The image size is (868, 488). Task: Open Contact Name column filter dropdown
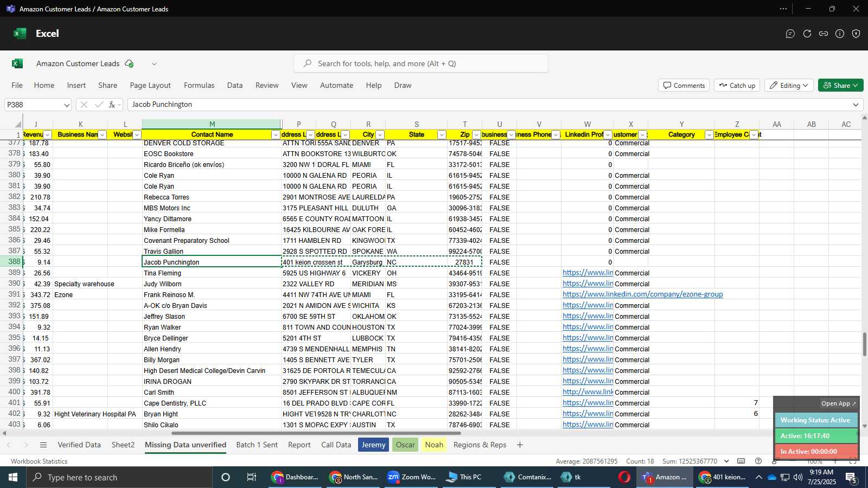276,135
